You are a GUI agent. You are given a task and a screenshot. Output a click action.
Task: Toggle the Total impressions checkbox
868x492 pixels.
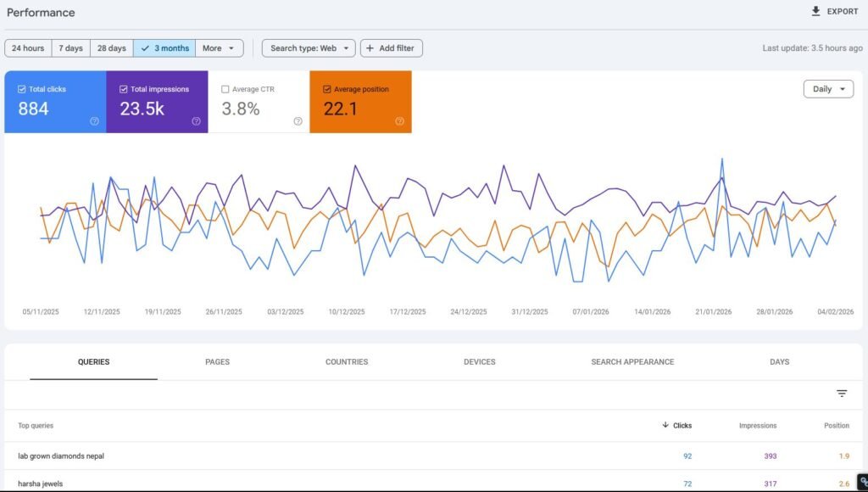[x=124, y=89]
